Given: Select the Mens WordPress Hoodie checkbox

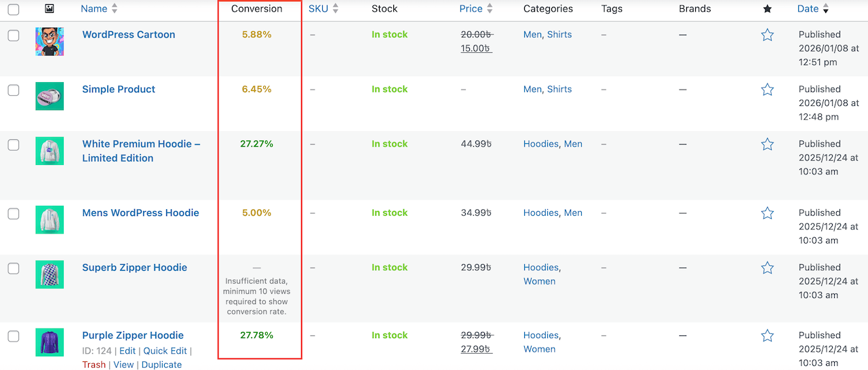Looking at the screenshot, I should 14,213.
